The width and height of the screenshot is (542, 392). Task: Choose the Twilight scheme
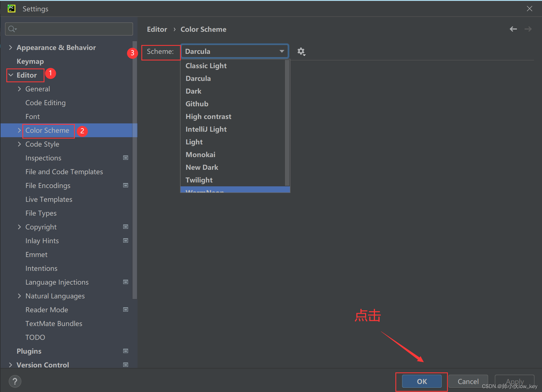232,180
